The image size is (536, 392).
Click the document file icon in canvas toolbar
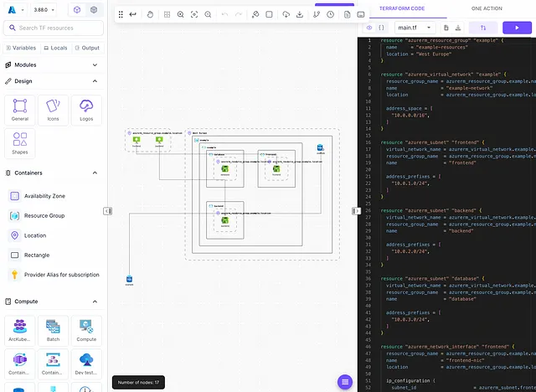tap(347, 14)
